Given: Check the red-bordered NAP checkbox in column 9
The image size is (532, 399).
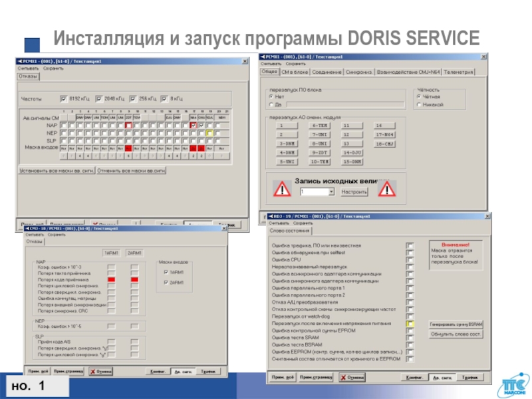Looking at the screenshot, I should click(x=128, y=126).
